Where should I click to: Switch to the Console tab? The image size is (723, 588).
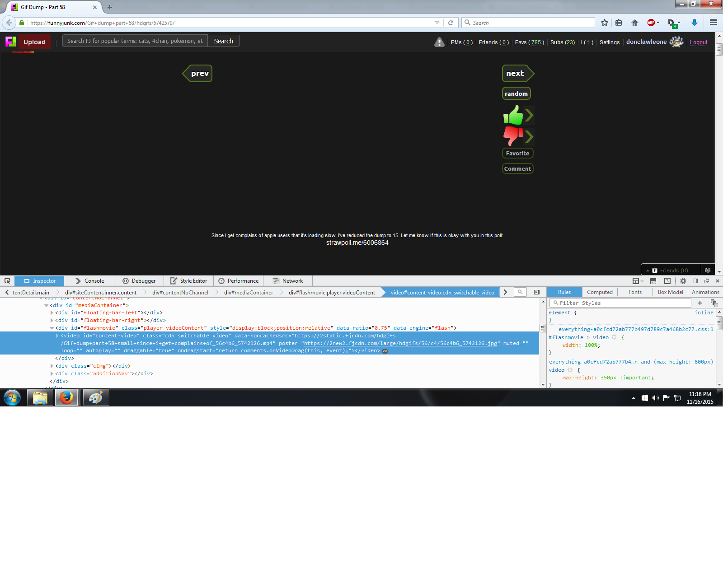click(x=89, y=281)
